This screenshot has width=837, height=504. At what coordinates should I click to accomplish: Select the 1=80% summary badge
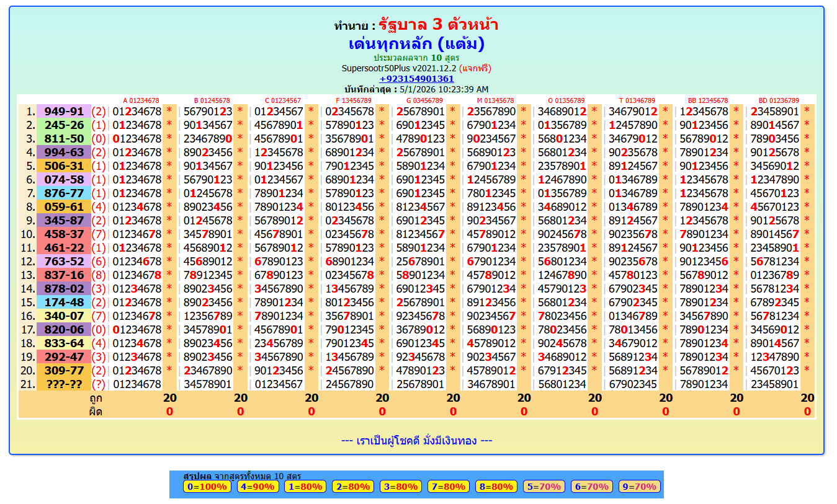pyautogui.click(x=305, y=487)
